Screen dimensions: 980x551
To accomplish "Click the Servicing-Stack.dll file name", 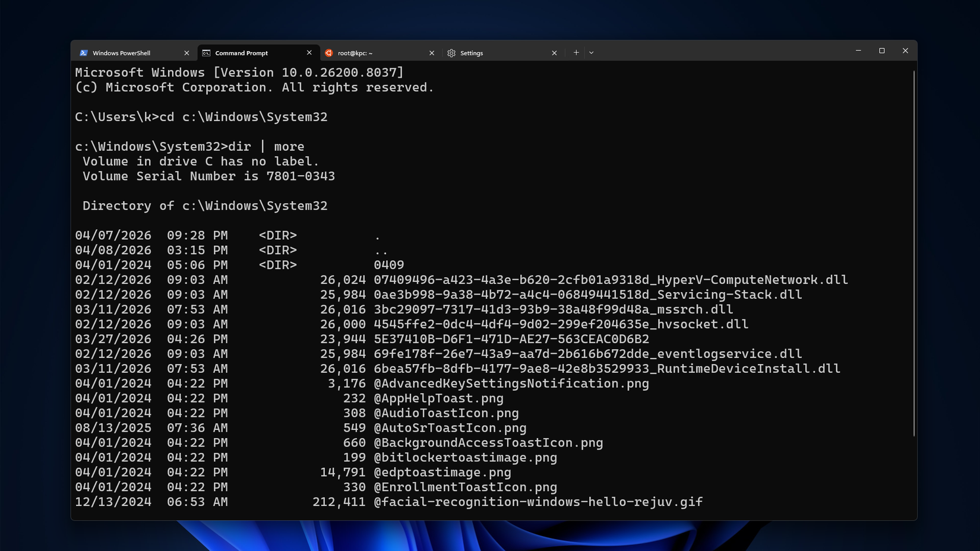I will tap(588, 294).
